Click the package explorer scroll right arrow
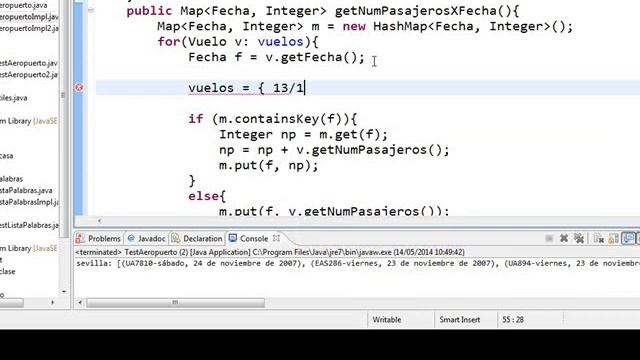640x360 pixels. [52, 302]
